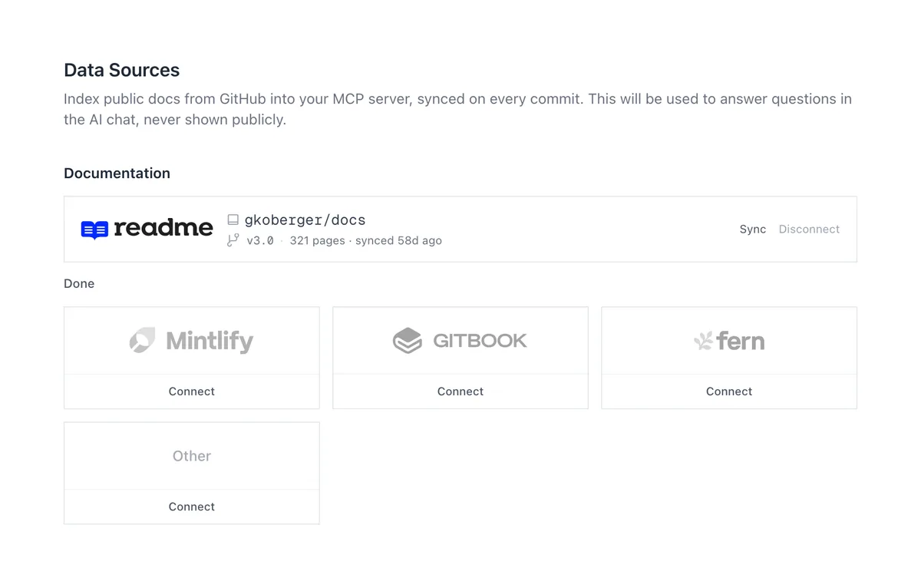Click the blue readme book logo icon

coord(94,230)
